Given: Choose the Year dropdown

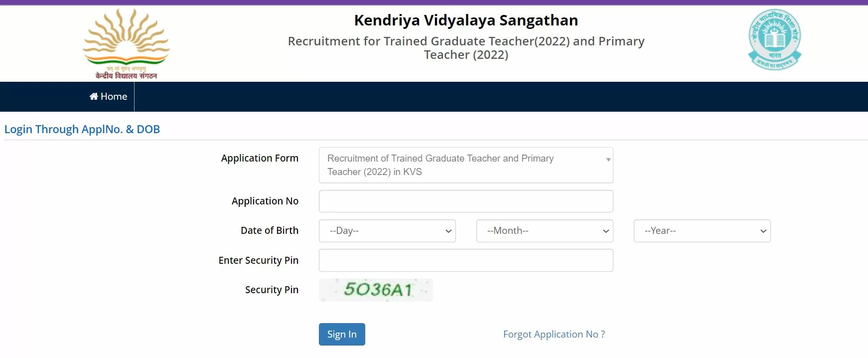Looking at the screenshot, I should 702,231.
